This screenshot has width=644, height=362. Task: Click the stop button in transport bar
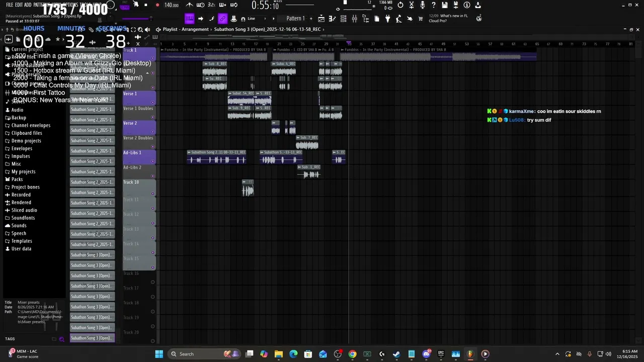pos(146,5)
